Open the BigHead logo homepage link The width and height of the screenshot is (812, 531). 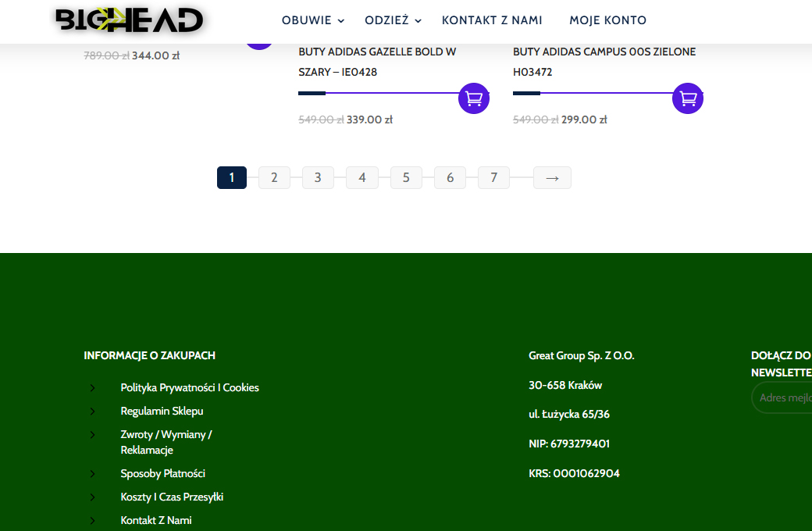tap(129, 20)
